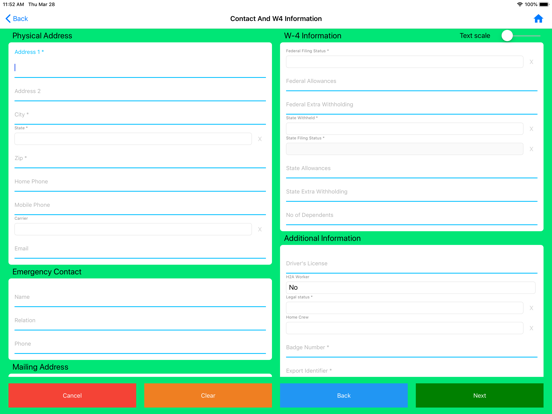Focus the Relation field
Screen dimensions: 552x414
[140, 322]
